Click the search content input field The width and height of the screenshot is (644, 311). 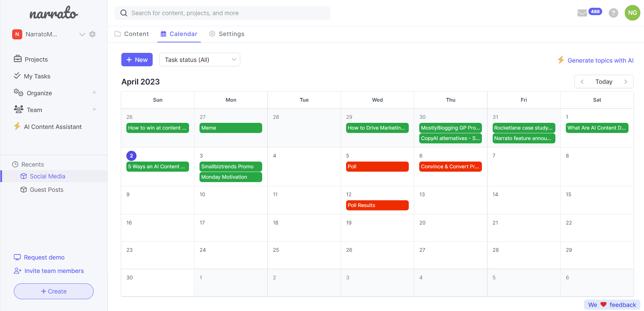pos(222,13)
